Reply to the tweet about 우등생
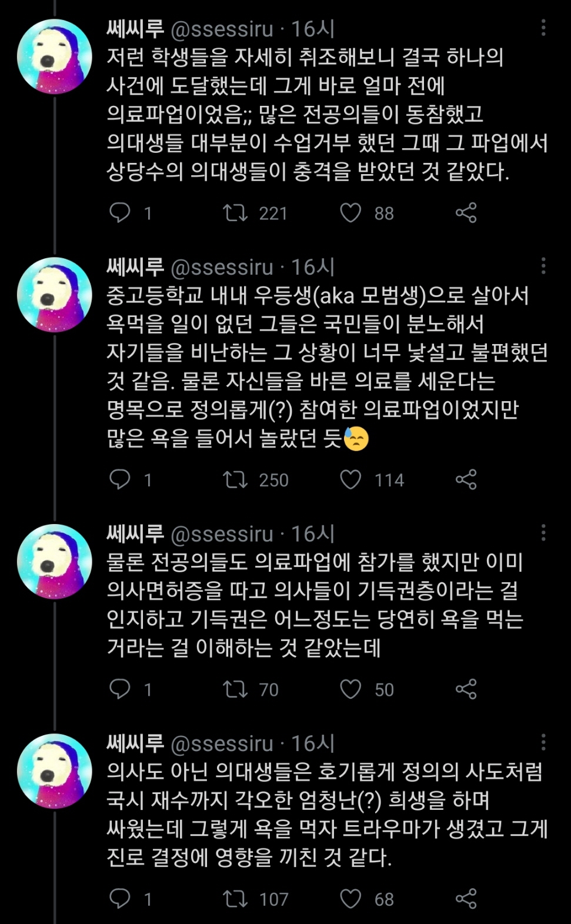571x924 pixels. (x=120, y=479)
